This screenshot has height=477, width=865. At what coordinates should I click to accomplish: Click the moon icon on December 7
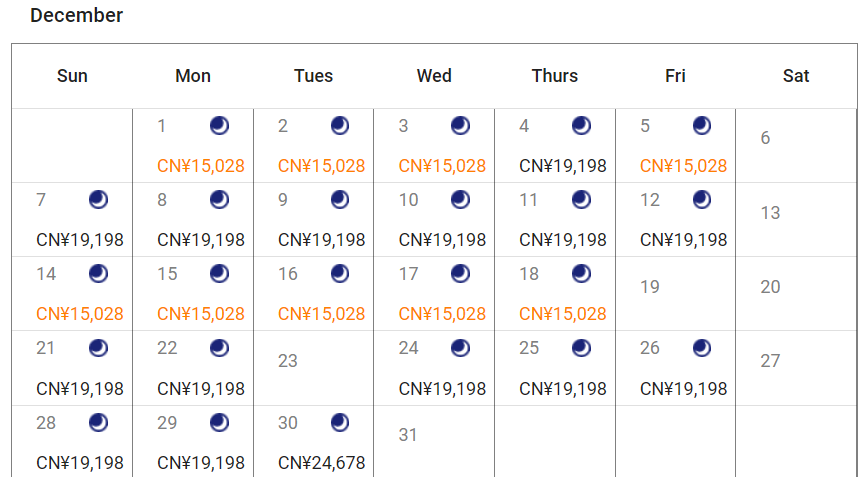(x=98, y=200)
